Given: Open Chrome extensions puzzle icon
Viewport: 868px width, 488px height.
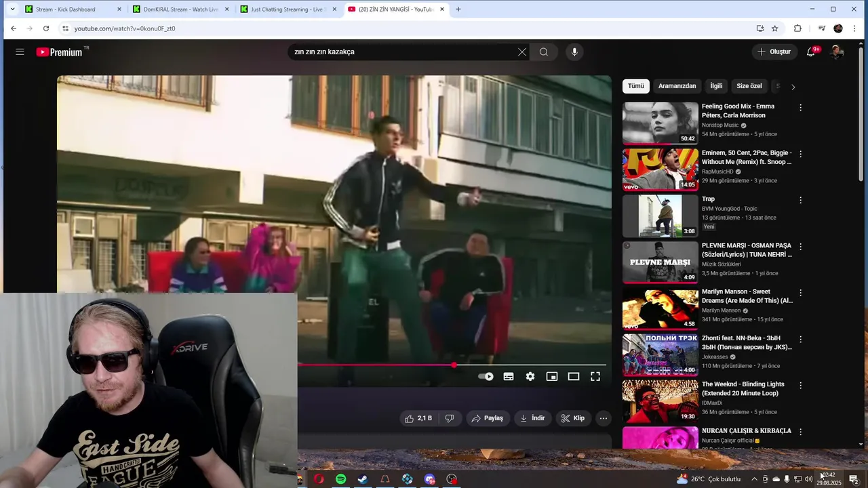Looking at the screenshot, I should 797,28.
